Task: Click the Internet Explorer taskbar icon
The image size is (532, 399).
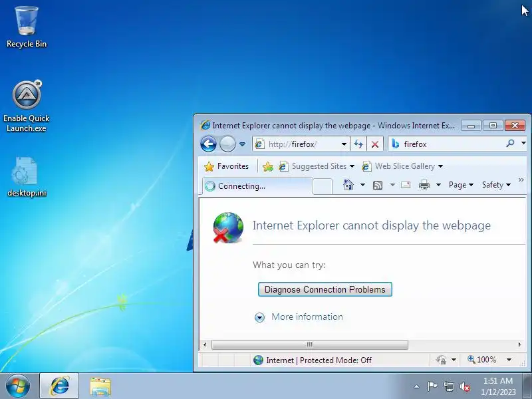Action: click(59, 386)
